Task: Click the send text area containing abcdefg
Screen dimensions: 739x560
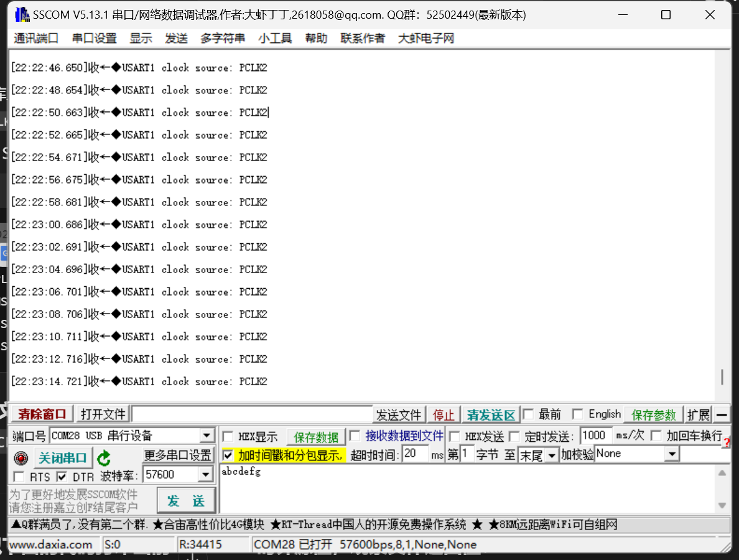Action: (x=468, y=489)
